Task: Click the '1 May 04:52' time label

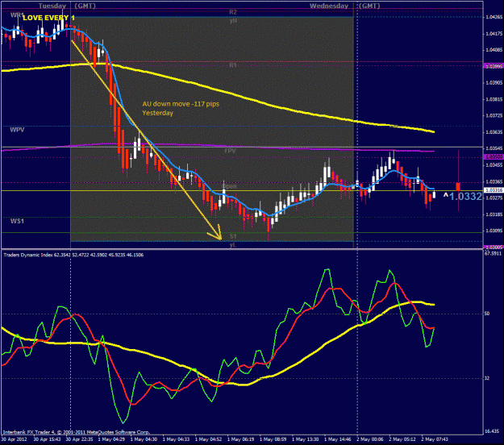Action: (208, 439)
